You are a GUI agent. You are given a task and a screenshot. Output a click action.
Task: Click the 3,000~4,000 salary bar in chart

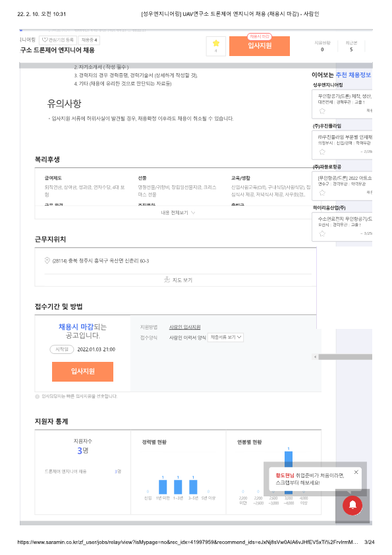(289, 473)
